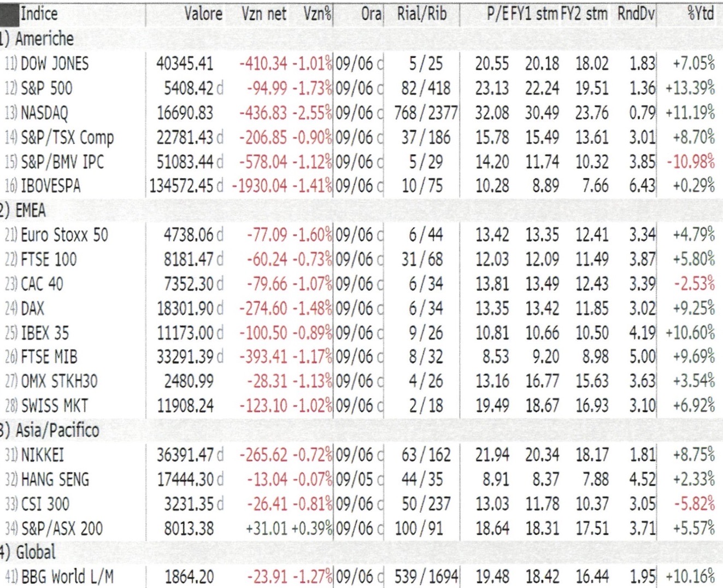Select the FTSE 100 index

pos(49,259)
